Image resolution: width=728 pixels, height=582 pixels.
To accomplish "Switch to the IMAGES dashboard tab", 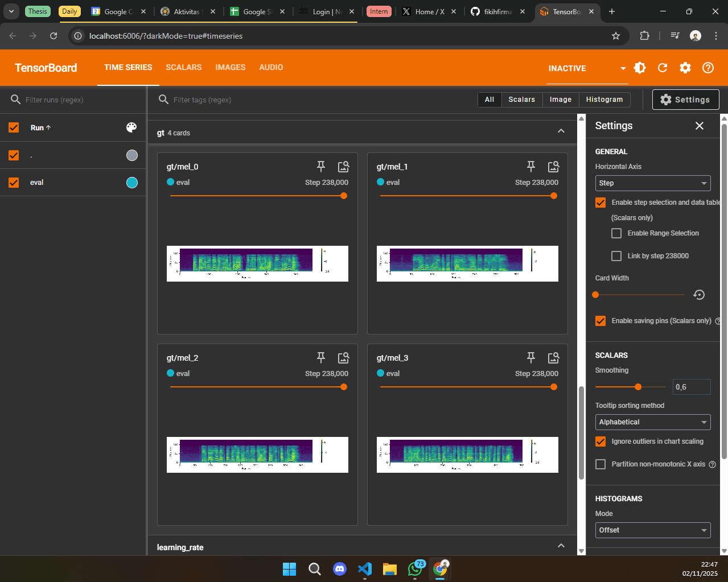I will [231, 67].
